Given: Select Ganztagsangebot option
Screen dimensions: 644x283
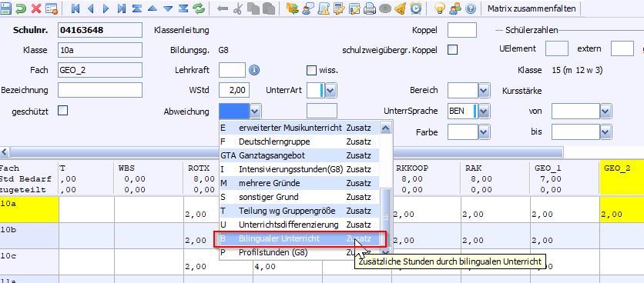Looking at the screenshot, I should point(300,156).
